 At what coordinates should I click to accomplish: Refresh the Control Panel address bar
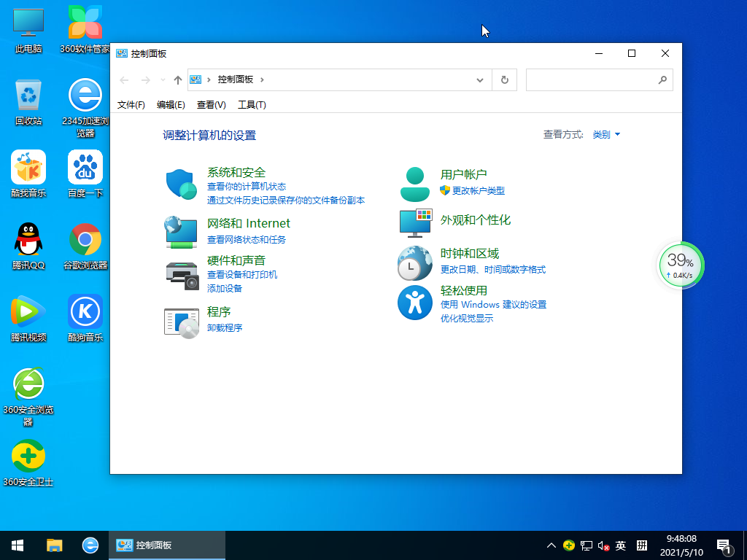point(504,79)
